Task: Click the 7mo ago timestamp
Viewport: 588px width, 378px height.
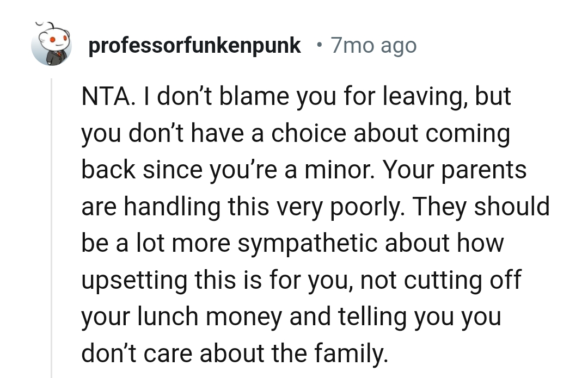Action: coord(373,46)
